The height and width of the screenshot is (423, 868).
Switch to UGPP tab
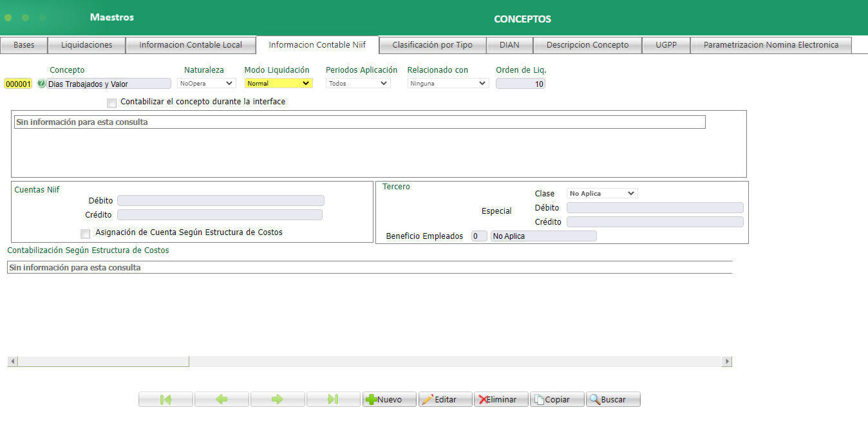(x=666, y=45)
